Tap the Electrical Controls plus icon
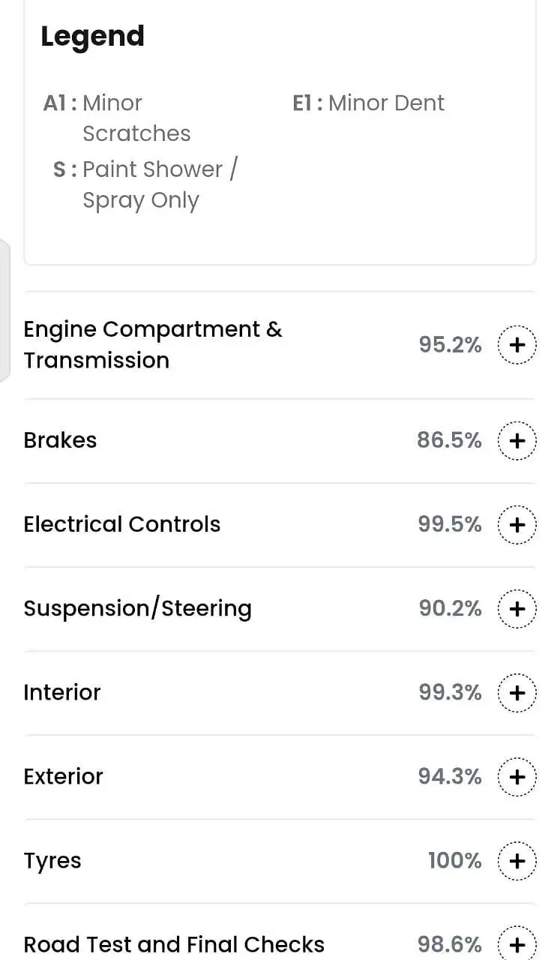This screenshot has height=960, width=560. pyautogui.click(x=517, y=524)
